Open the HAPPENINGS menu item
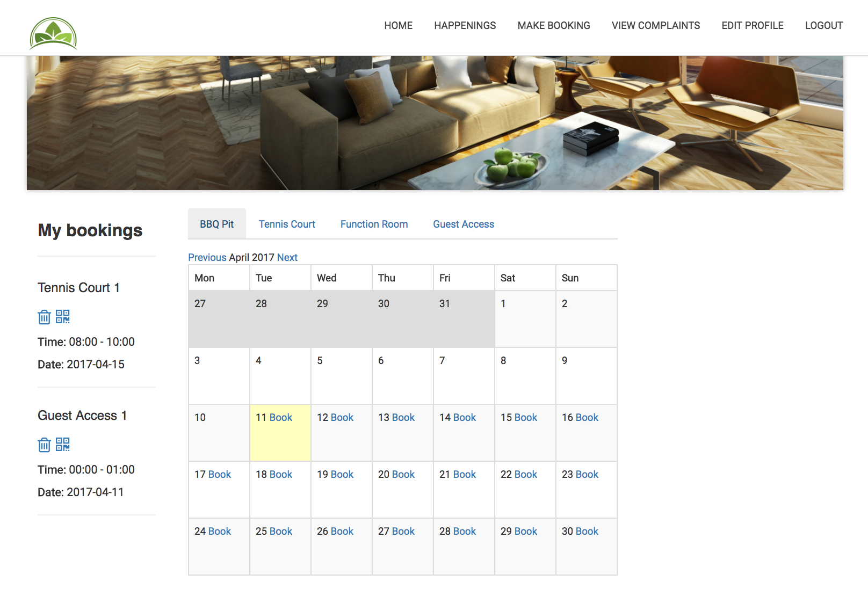The image size is (868, 596). pyautogui.click(x=465, y=25)
